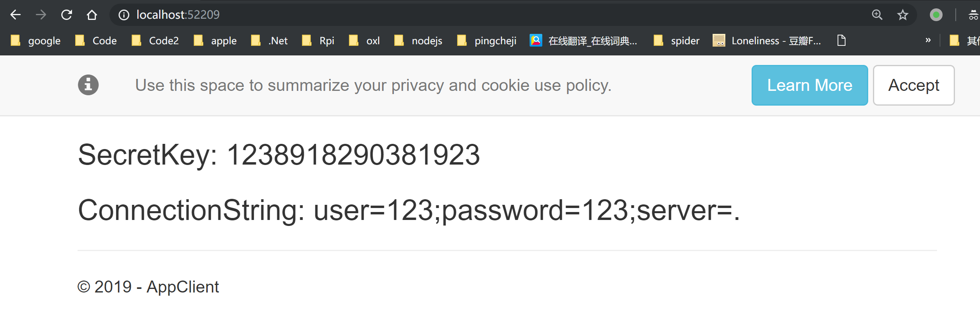Screen dimensions: 980x316
Task: Open the blank page bookmark icon
Action: pyautogui.click(x=841, y=40)
